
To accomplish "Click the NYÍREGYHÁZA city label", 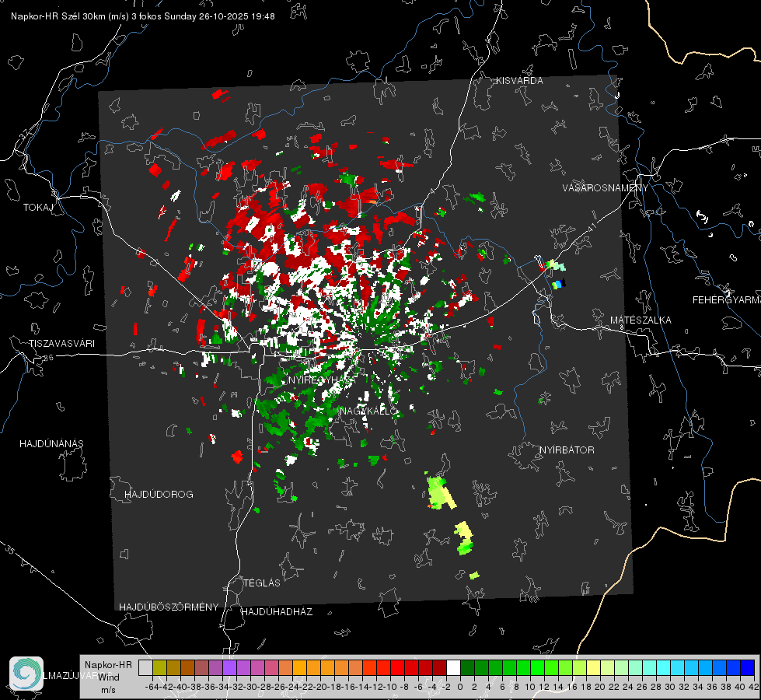I will point(321,380).
